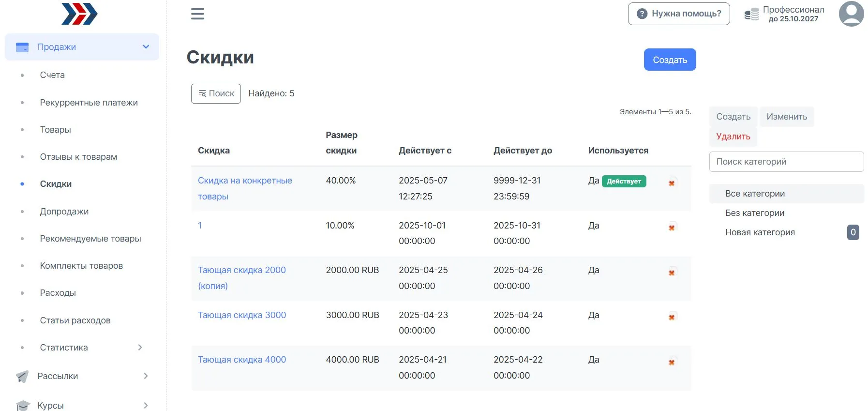Click the 9999-12-31 end date
The width and height of the screenshot is (868, 411).
(517, 181)
